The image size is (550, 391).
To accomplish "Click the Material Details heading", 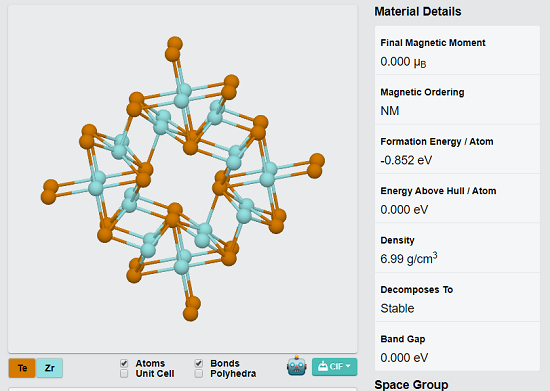I will [x=417, y=12].
